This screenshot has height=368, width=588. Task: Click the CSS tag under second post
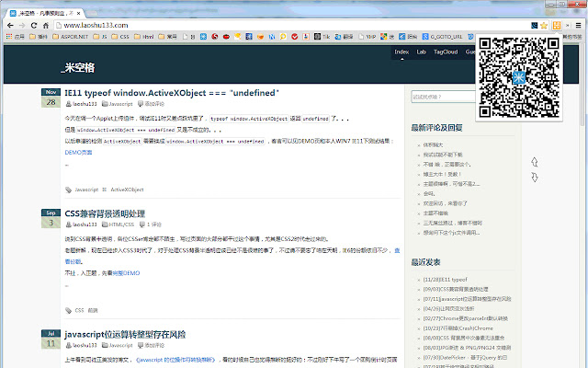tap(79, 310)
